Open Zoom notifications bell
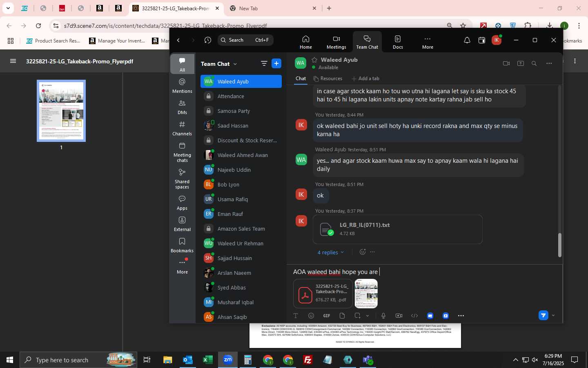Image resolution: width=588 pixels, height=368 pixels. click(x=467, y=40)
